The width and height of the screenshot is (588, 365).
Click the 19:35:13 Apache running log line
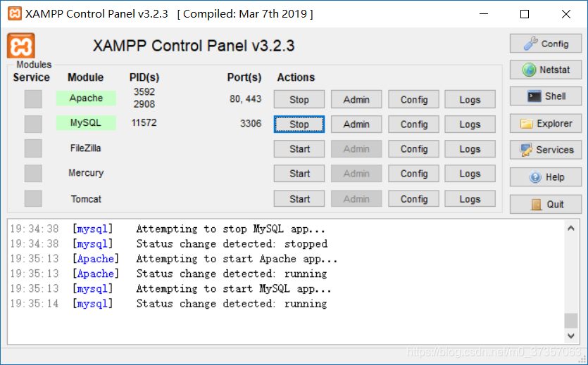point(168,274)
